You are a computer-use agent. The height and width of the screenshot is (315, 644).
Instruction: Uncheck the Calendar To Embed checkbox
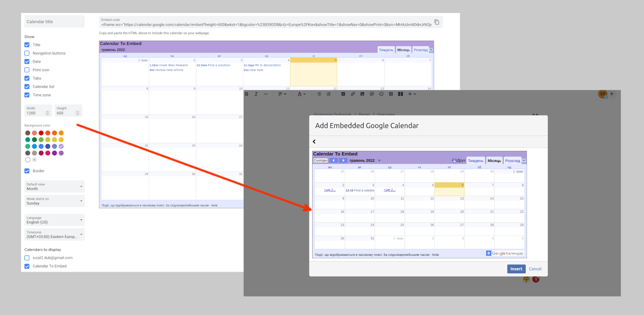pyautogui.click(x=27, y=266)
